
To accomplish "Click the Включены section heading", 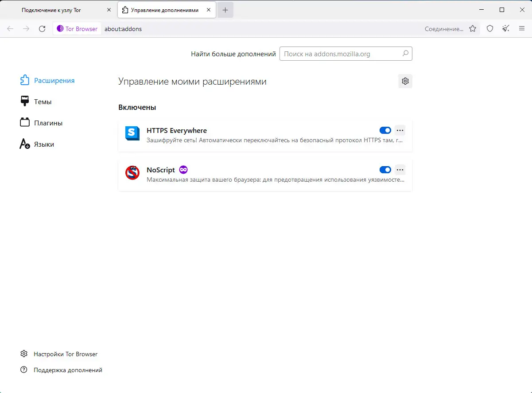I will [x=137, y=107].
